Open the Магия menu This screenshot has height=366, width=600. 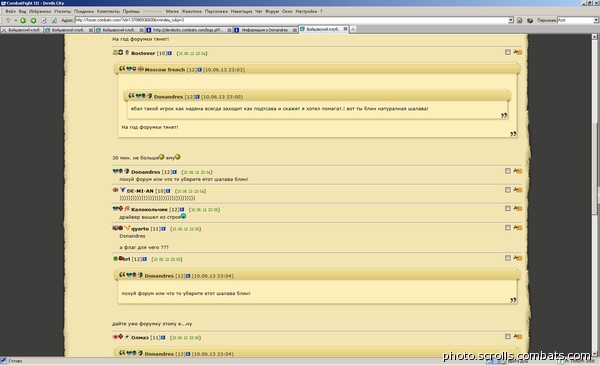coord(172,11)
